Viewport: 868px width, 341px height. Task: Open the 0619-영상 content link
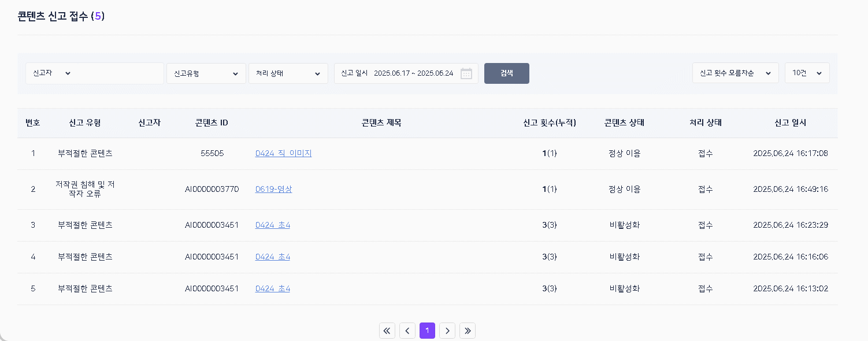coord(273,189)
